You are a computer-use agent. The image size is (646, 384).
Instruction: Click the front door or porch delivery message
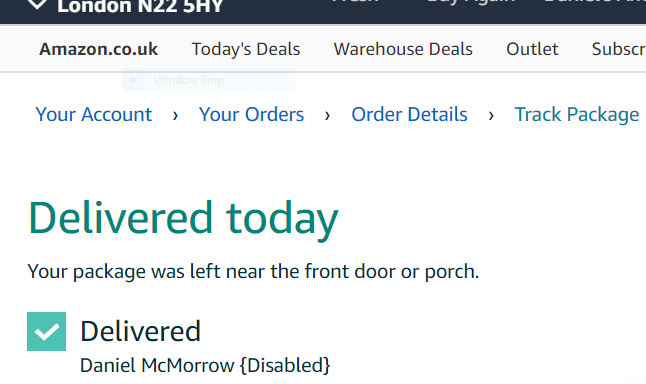[x=253, y=272]
